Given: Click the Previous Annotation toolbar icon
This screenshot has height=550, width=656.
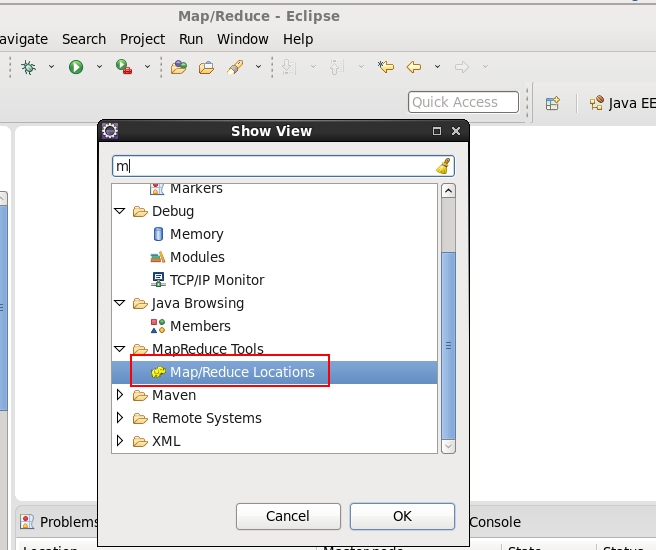Looking at the screenshot, I should [337, 67].
